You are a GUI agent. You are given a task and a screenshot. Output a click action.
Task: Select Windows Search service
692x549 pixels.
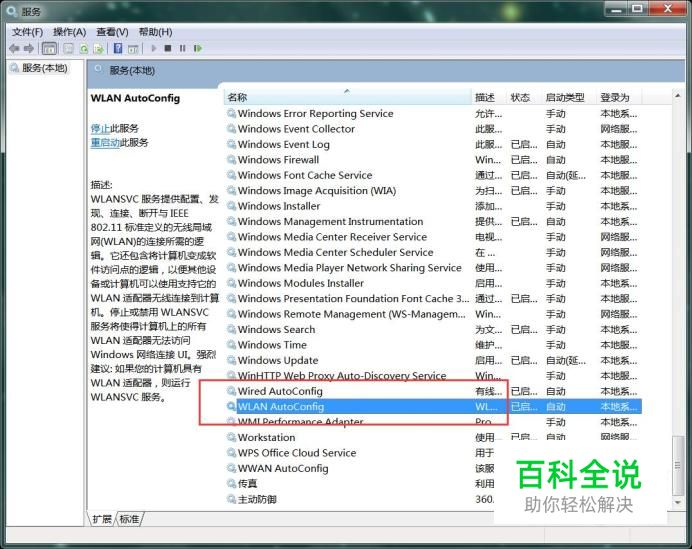[433, 330]
